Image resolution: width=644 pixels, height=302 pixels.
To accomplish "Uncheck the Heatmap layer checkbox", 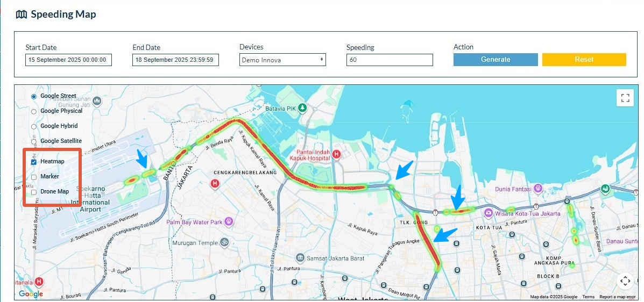I will (x=34, y=162).
